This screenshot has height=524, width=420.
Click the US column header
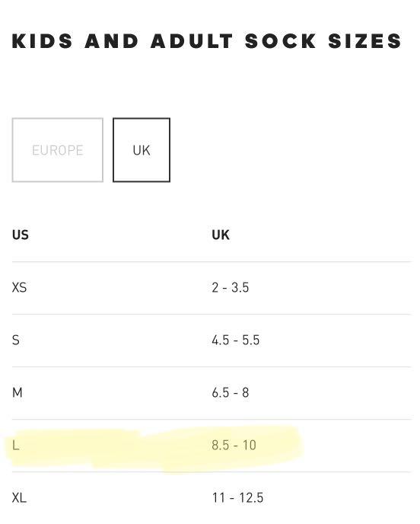click(21, 235)
